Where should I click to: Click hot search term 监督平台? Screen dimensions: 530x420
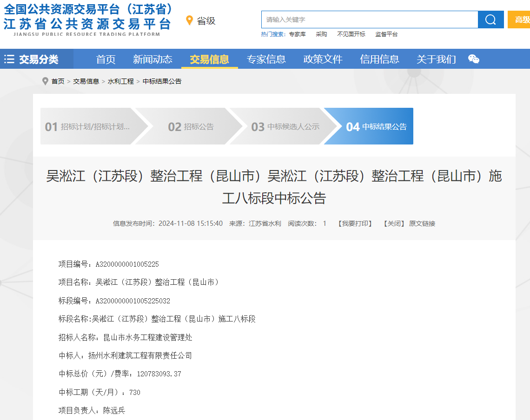[386, 34]
